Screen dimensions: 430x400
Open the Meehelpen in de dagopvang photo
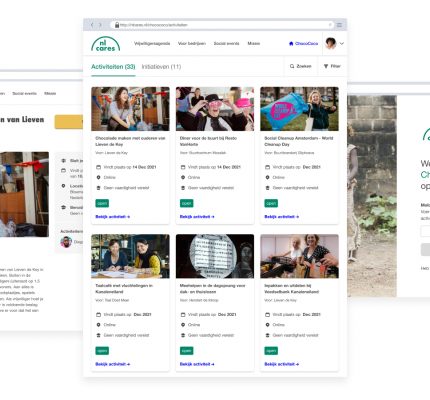tap(215, 256)
